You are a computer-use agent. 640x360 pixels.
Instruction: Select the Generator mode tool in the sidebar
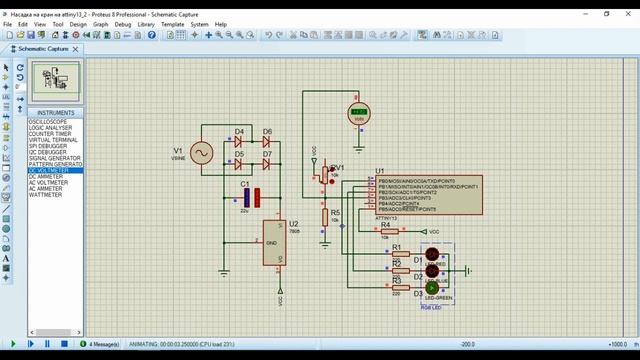pos(6,178)
